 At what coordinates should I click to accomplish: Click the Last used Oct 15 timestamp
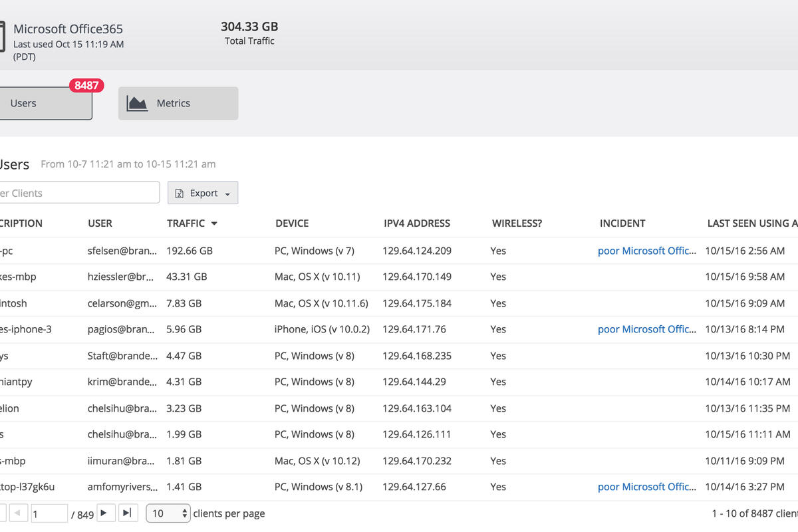(x=68, y=50)
